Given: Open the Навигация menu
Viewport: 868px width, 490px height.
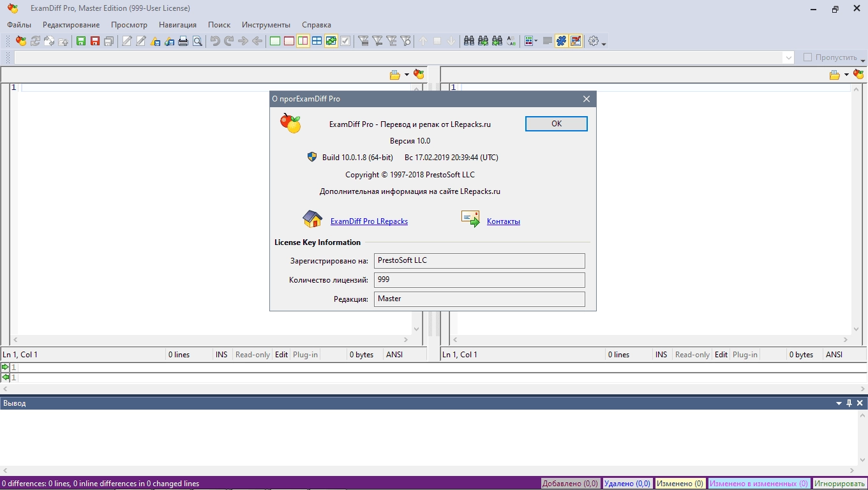Looking at the screenshot, I should (x=177, y=25).
